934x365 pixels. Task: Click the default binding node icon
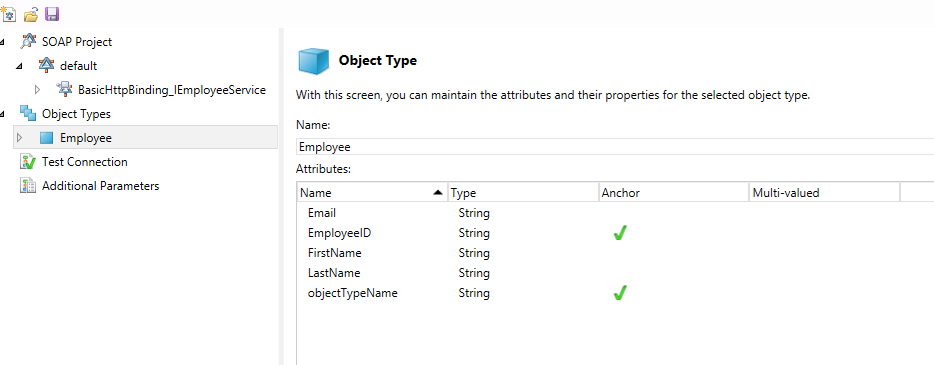tap(46, 65)
